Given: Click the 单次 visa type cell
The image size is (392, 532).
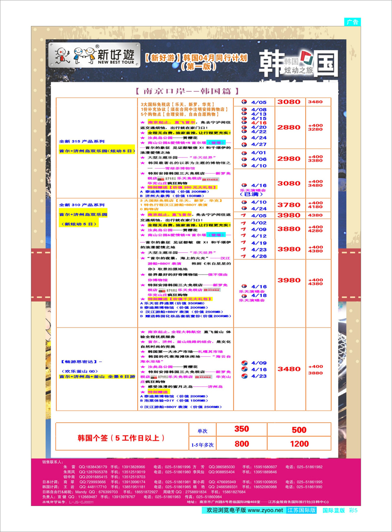Looking at the screenshot, I should click(202, 431).
